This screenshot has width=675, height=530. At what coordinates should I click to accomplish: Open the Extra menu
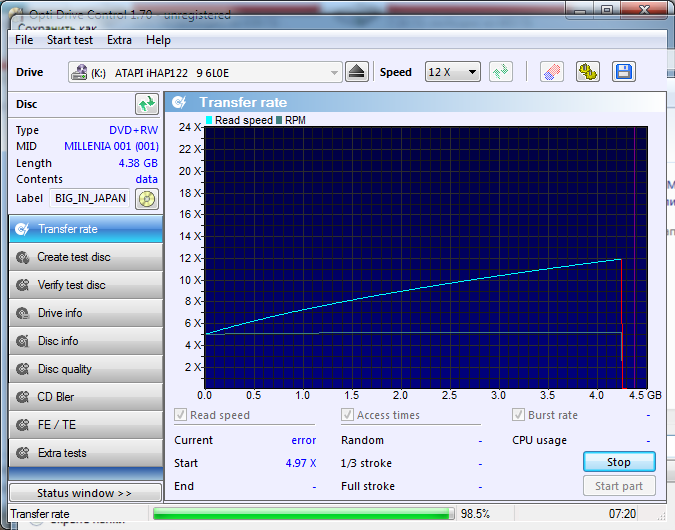pos(119,40)
